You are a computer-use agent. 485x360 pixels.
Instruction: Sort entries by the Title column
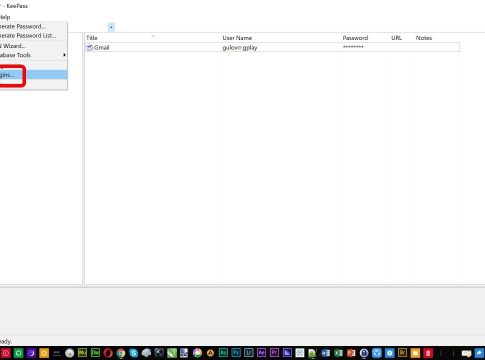tap(92, 38)
